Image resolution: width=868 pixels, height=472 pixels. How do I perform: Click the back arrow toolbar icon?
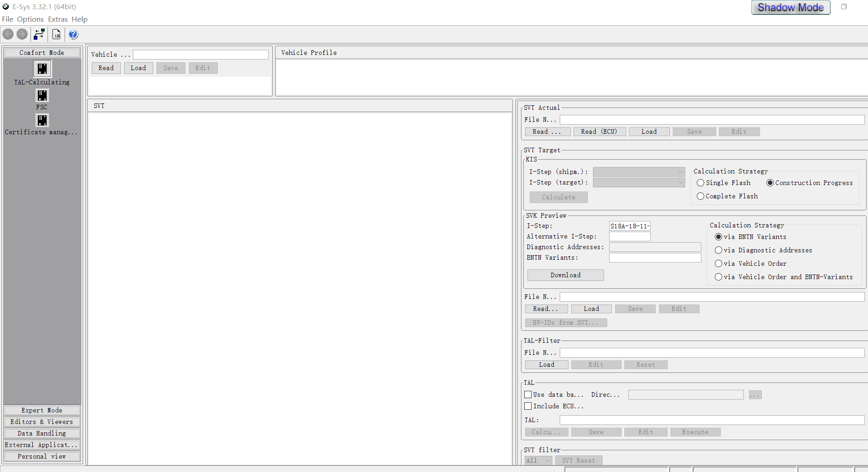point(8,34)
